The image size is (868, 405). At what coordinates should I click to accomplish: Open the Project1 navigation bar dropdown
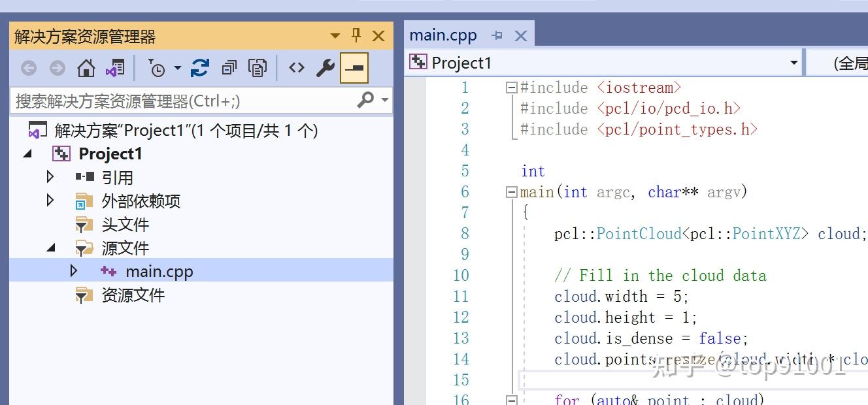[x=793, y=62]
